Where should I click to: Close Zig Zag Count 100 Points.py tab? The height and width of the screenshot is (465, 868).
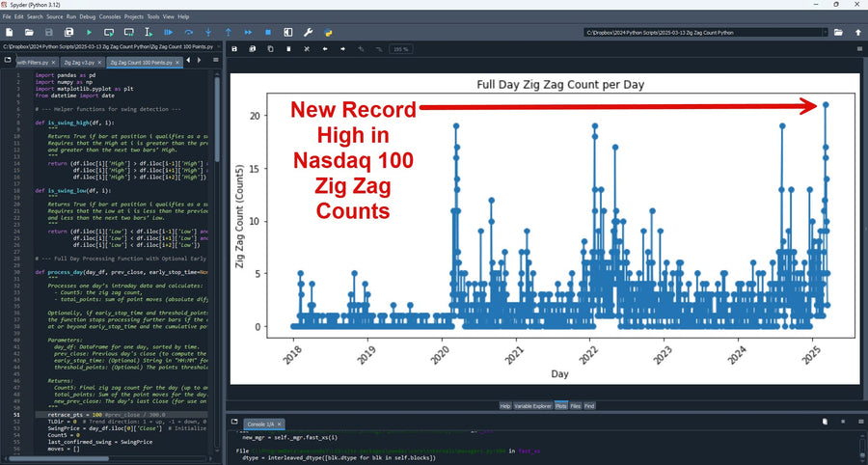pos(178,63)
